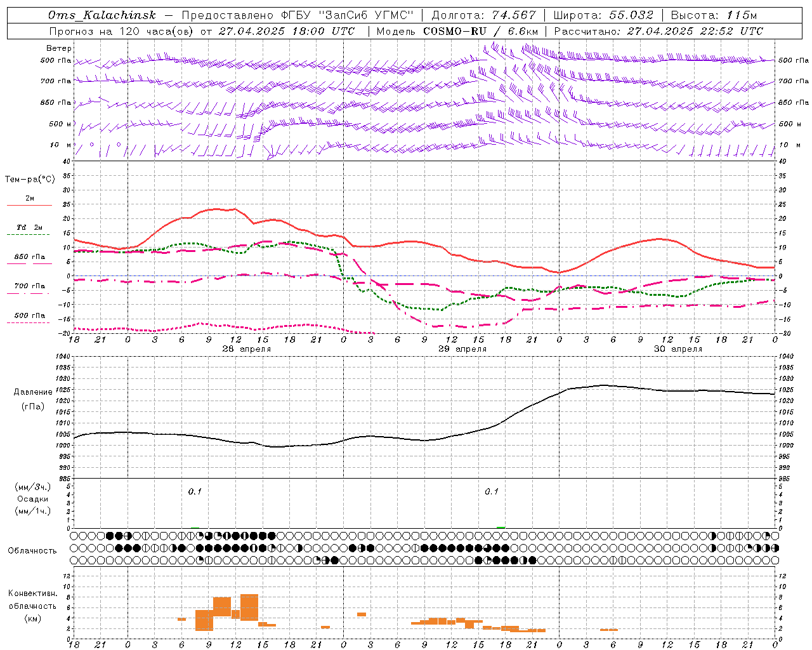Click the "Давление" pressure panel label
The height and width of the screenshot is (650, 812).
[33, 392]
